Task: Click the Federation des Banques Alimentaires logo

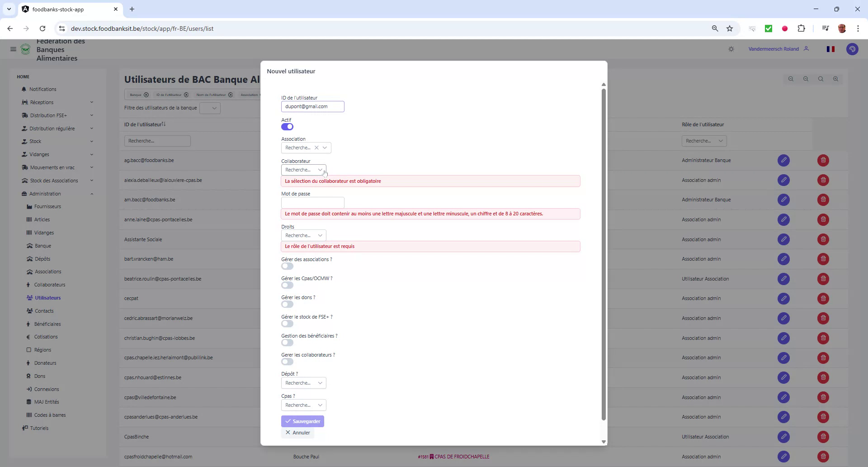Action: tap(25, 49)
